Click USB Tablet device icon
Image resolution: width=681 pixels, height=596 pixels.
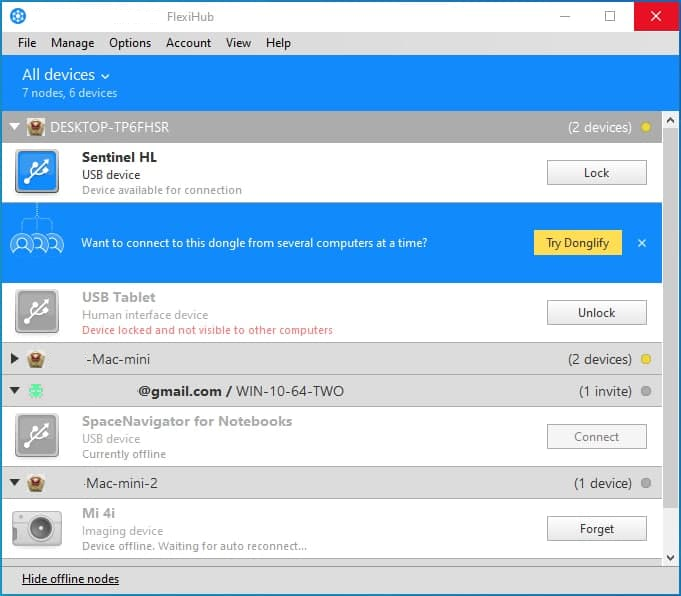tap(37, 311)
